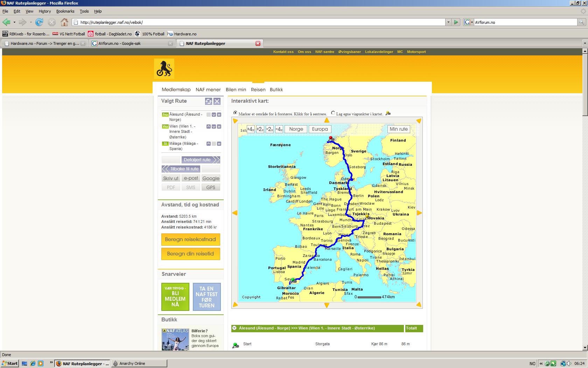
Task: Pan map toward top-left corner arrow
Action: [x=235, y=121]
